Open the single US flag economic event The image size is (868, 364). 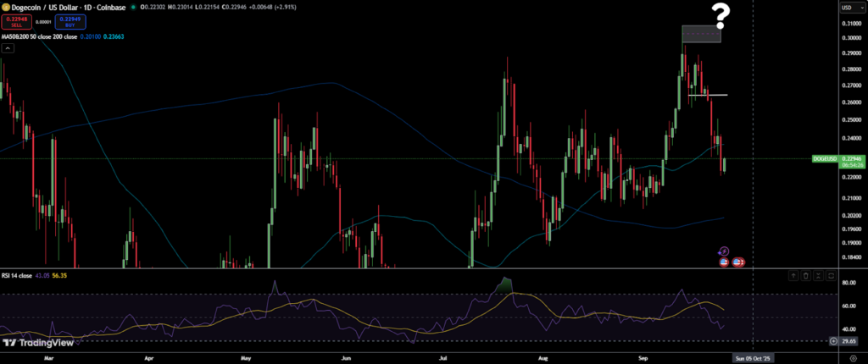tap(724, 262)
